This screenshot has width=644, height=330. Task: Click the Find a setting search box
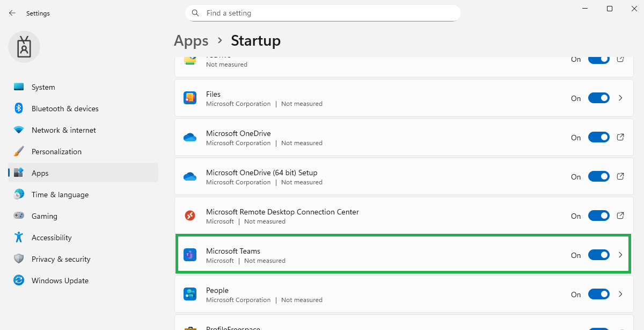pyautogui.click(x=323, y=13)
